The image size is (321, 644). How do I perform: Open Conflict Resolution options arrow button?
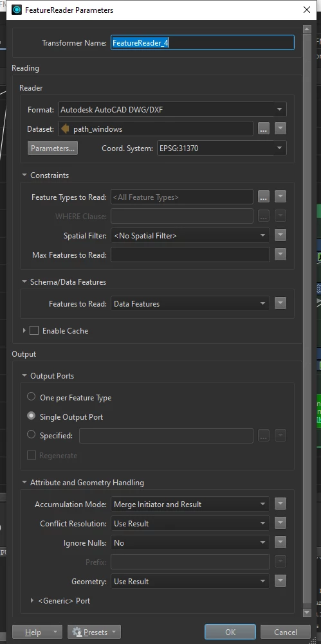[x=280, y=523]
